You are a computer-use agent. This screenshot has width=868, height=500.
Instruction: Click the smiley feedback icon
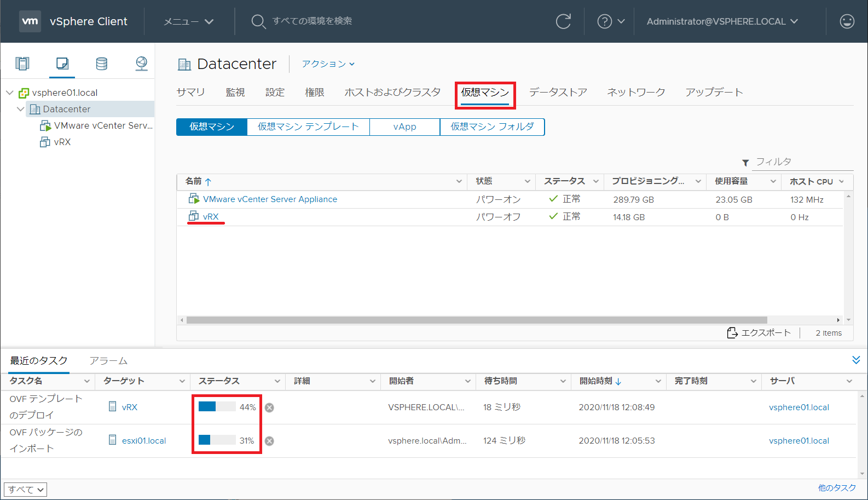coord(847,21)
